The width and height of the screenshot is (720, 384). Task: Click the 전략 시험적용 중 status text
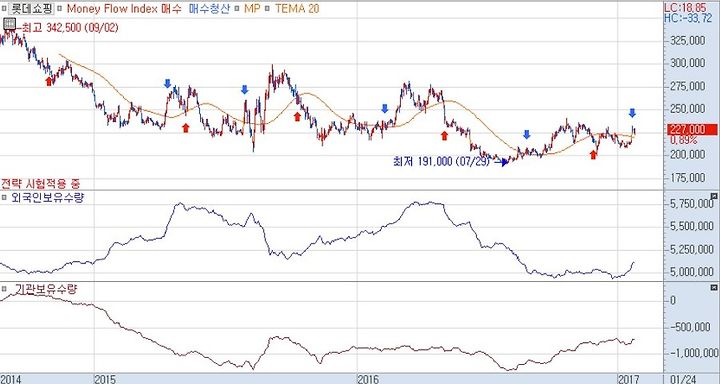click(40, 184)
